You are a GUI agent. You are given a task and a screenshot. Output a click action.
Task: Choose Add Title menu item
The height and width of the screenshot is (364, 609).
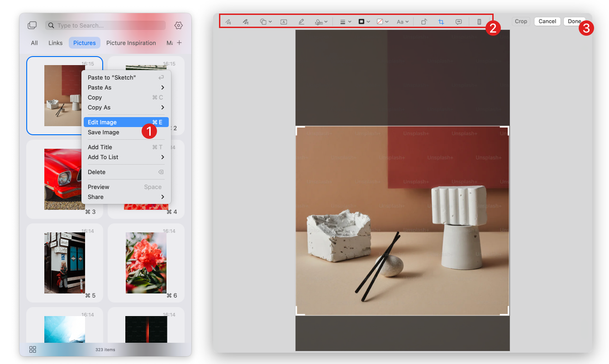tap(126, 147)
